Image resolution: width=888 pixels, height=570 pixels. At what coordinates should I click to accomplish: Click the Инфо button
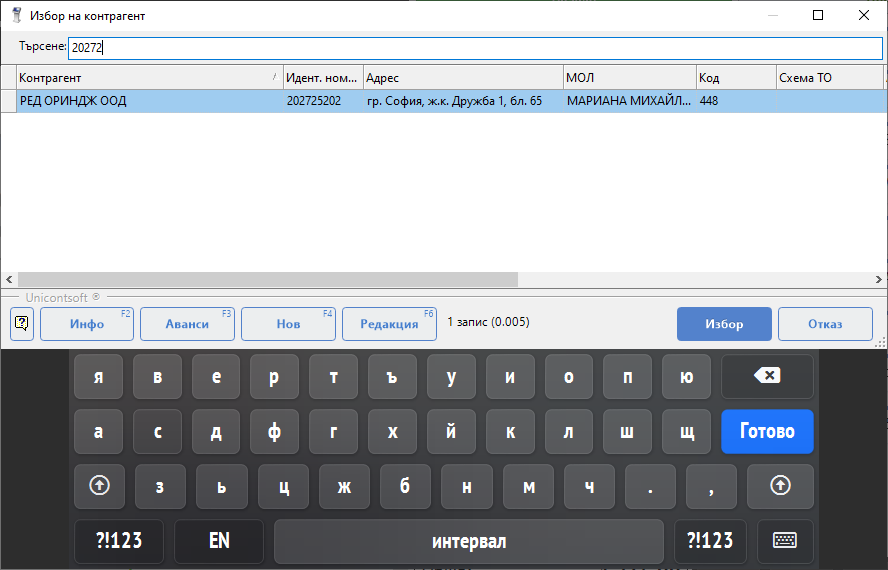click(x=87, y=324)
